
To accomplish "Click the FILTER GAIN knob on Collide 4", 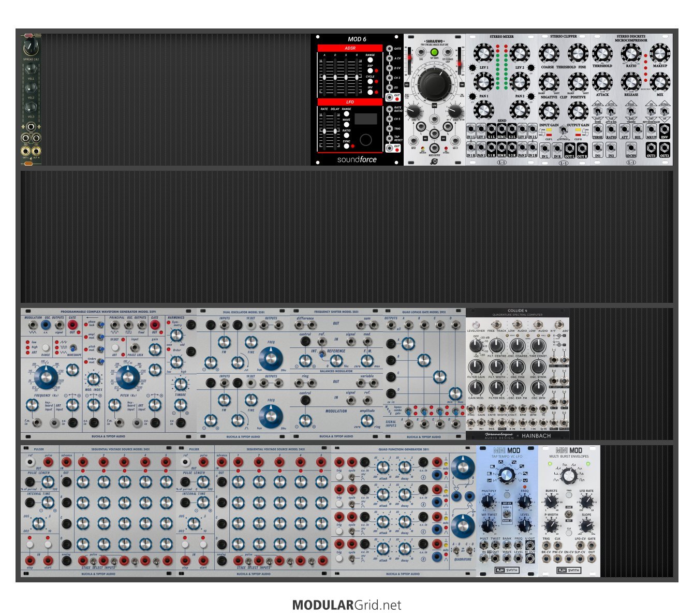I will point(476,366).
